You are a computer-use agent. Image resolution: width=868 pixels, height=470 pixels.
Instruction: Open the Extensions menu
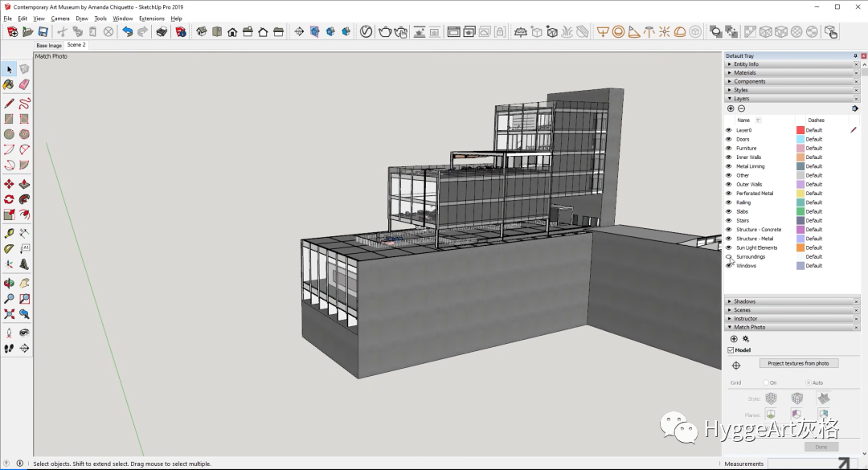coord(152,18)
